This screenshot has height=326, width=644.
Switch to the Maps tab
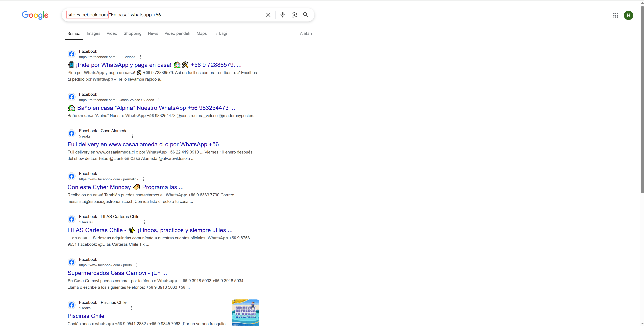202,34
